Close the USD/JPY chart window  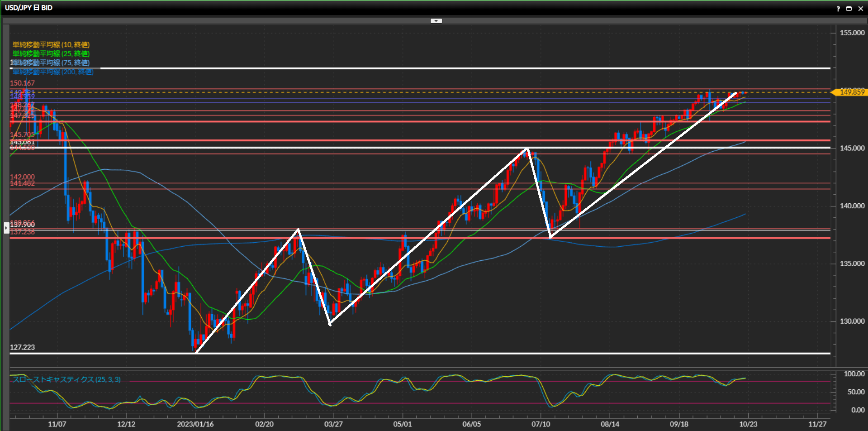(860, 9)
